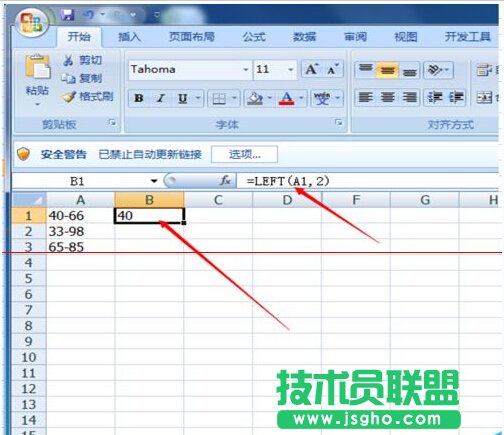Toggle Italic formatting
This screenshot has height=435, width=504.
point(161,98)
